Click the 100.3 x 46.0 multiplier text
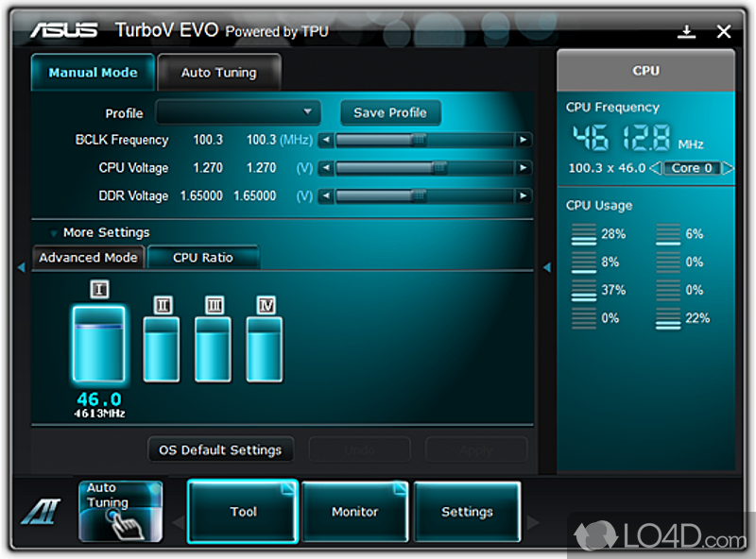Image resolution: width=756 pixels, height=559 pixels. (x=607, y=168)
